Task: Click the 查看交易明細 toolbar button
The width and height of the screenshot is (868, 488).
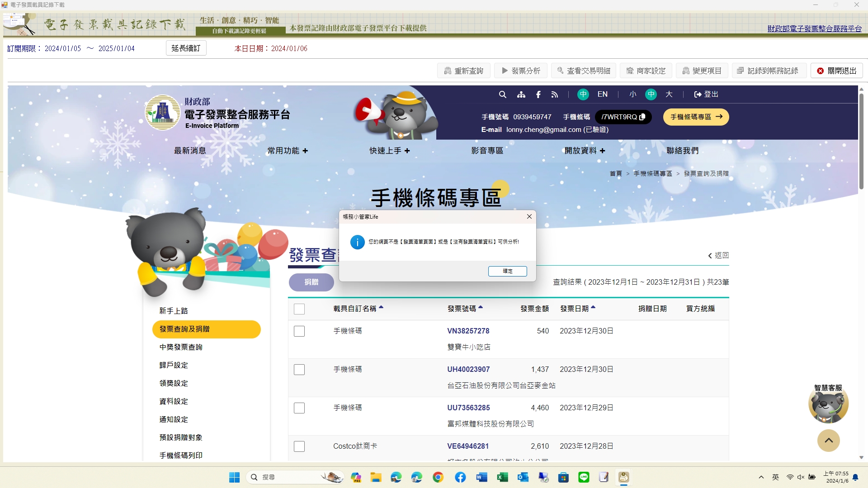Action: point(584,71)
